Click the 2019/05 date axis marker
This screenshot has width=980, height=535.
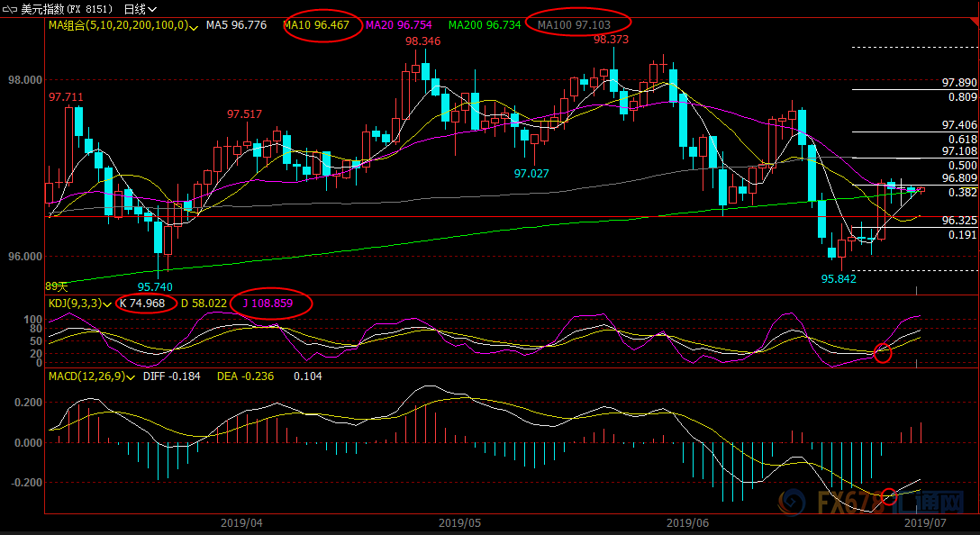[x=460, y=521]
